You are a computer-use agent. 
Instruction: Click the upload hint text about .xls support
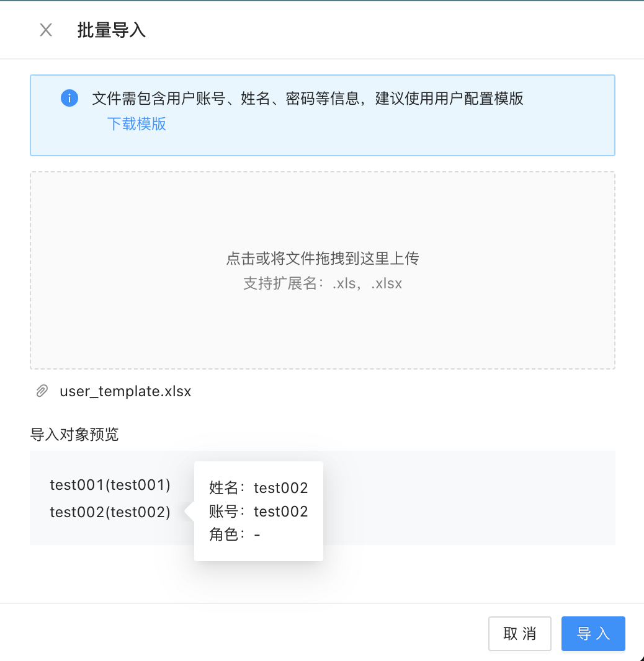pyautogui.click(x=322, y=283)
